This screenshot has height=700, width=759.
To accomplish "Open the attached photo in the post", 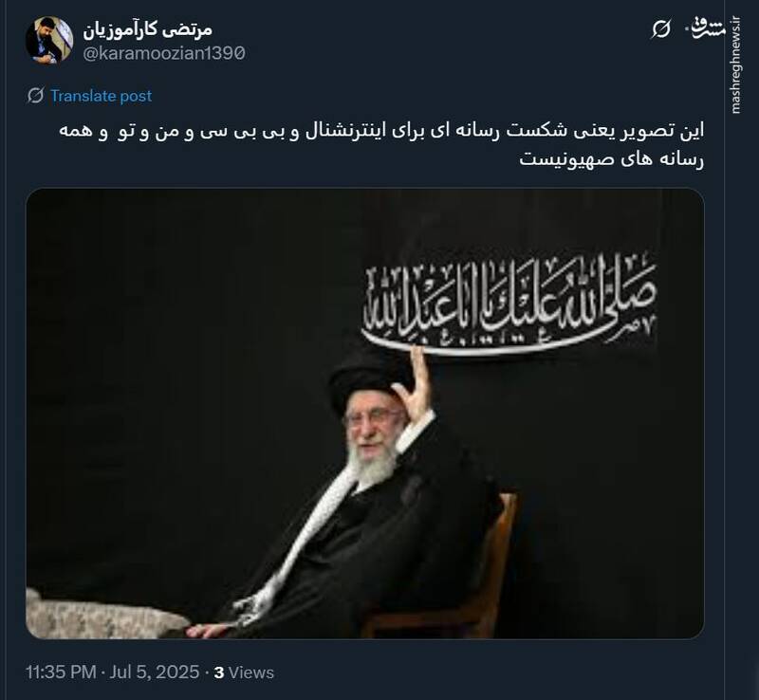I will 365,414.
